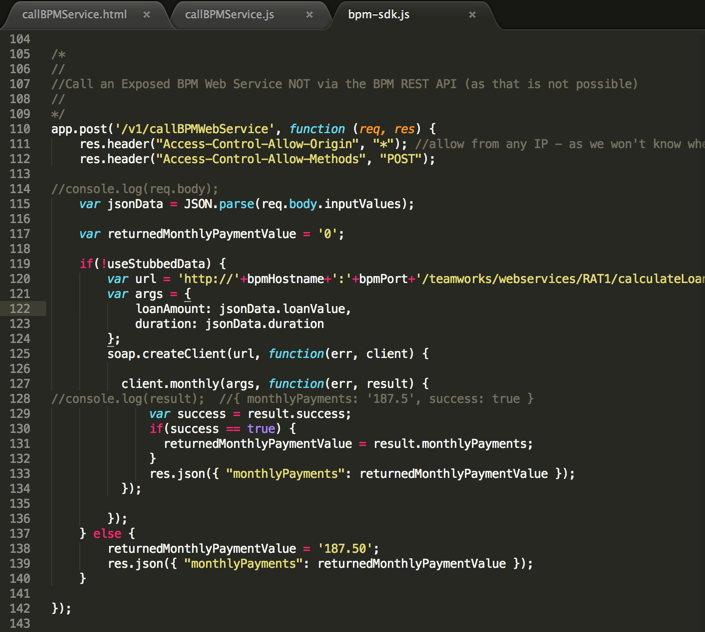Screen dimensions: 705x632
Task: Click the else keyword on line 137
Action: pyautogui.click(x=107, y=534)
